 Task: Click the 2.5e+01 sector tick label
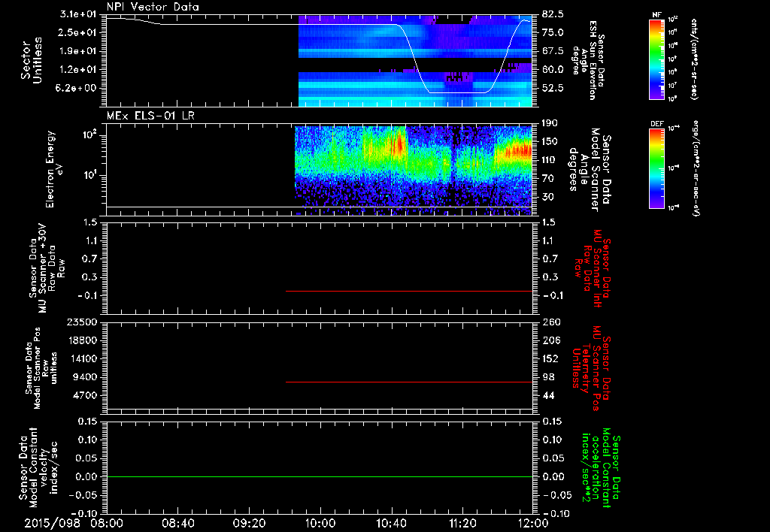(78, 32)
